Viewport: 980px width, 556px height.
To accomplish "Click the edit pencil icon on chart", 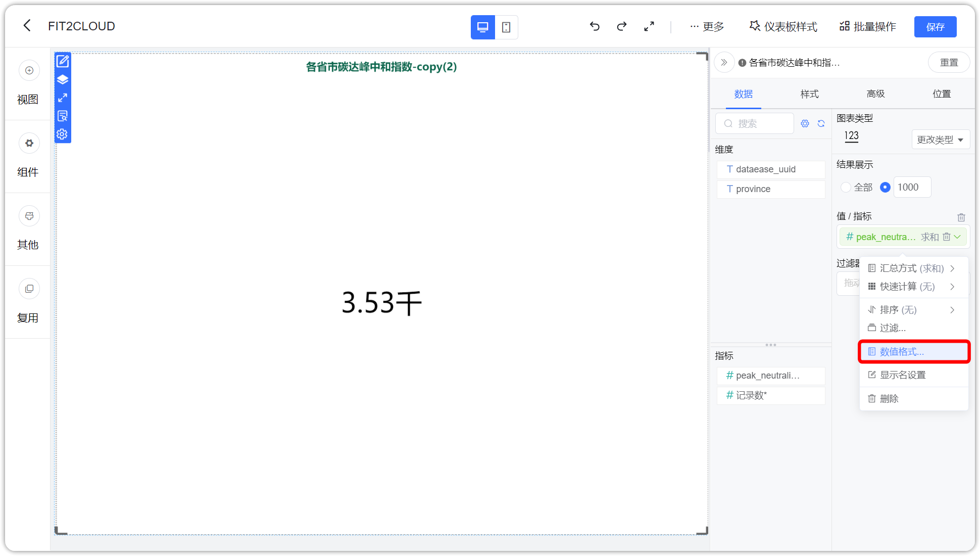I will click(x=63, y=61).
